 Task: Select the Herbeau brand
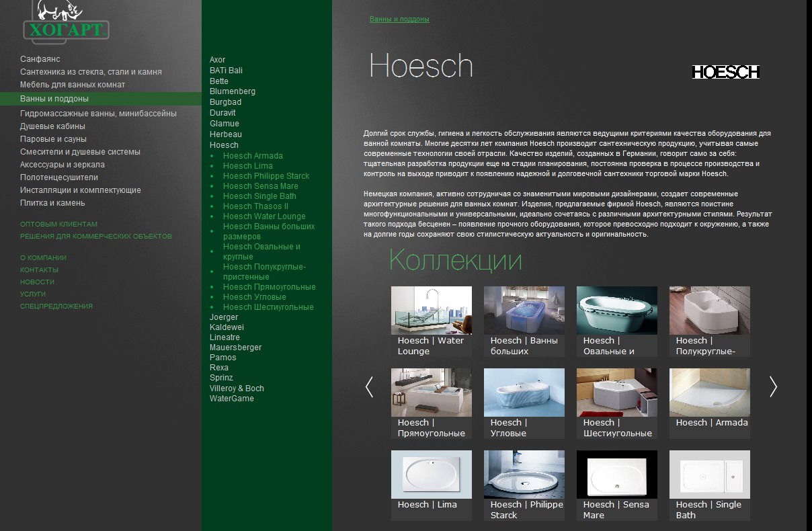click(x=226, y=134)
